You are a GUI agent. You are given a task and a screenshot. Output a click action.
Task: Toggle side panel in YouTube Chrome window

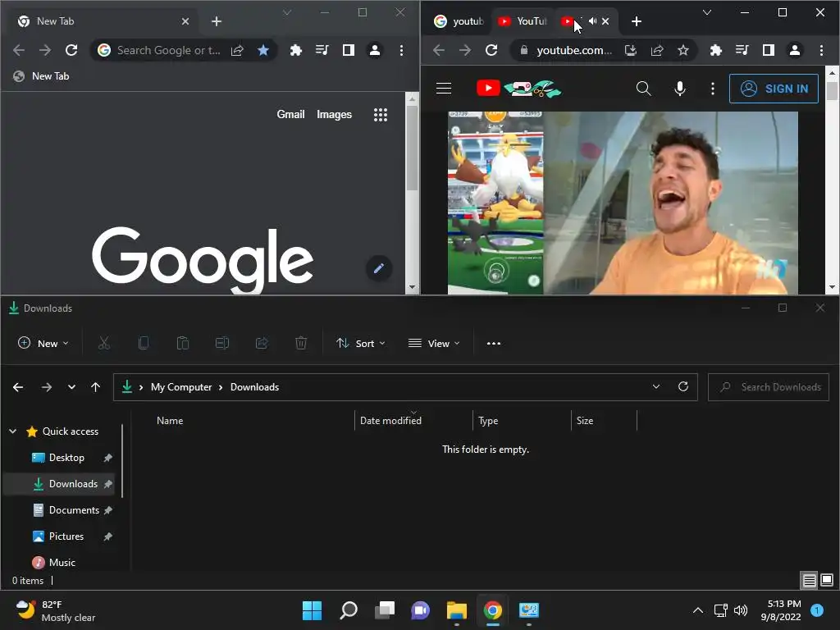(768, 50)
